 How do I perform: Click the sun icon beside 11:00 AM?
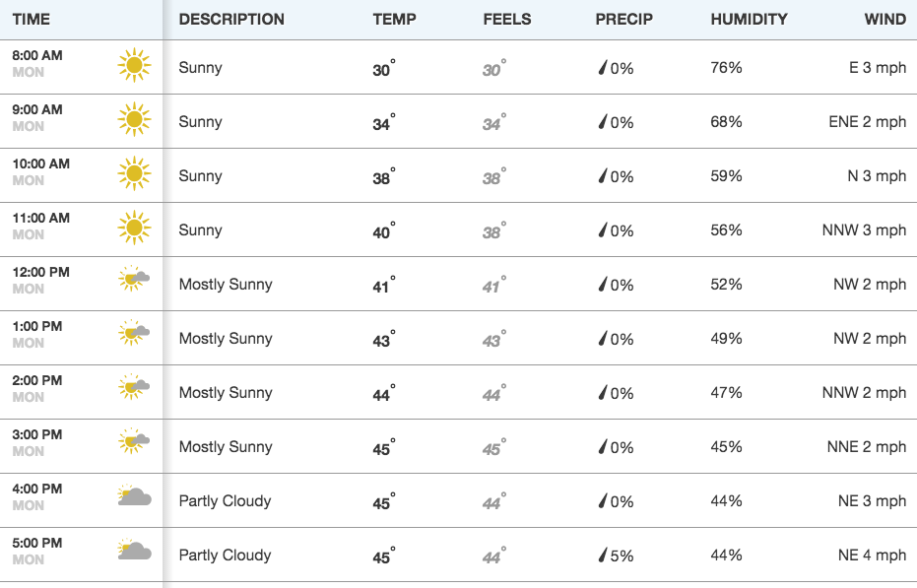[134, 228]
